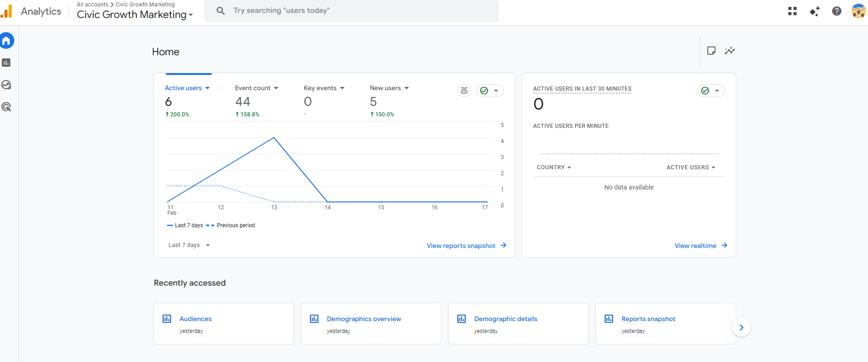Click the Demographic details card icon

461,319
